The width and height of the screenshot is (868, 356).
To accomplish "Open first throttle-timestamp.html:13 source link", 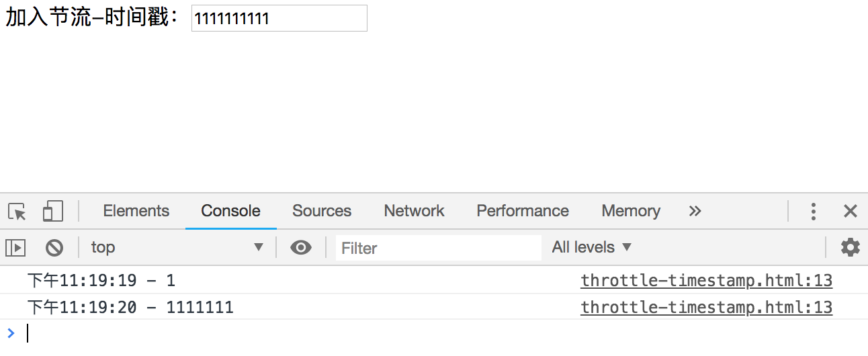I will [x=707, y=281].
